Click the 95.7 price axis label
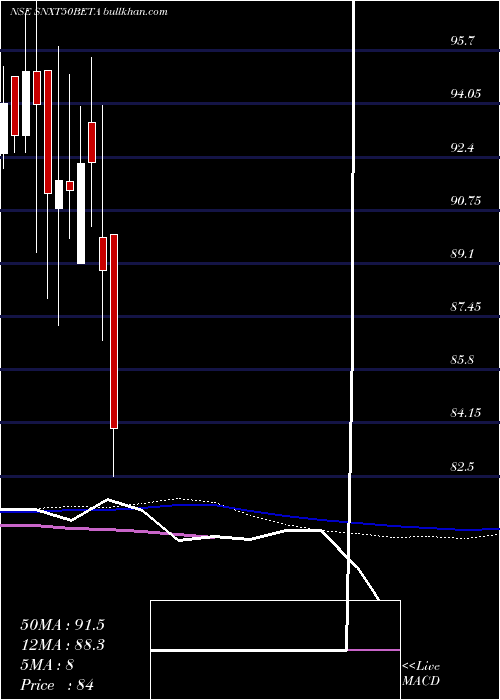500x700 pixels. (x=462, y=41)
